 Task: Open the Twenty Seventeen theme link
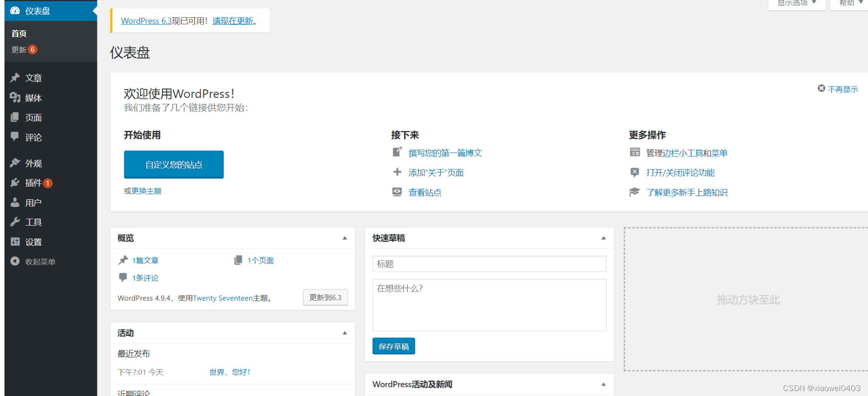223,298
